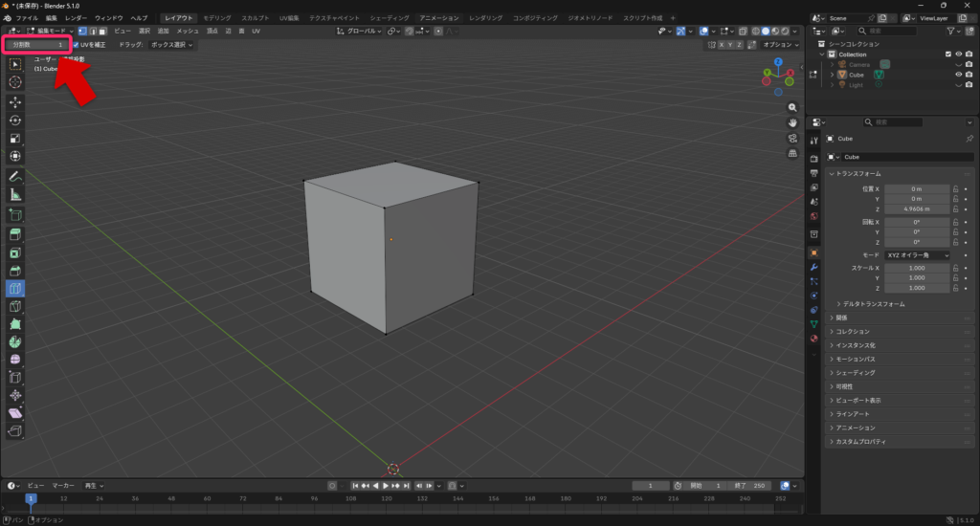Image resolution: width=980 pixels, height=526 pixels.
Task: Toggle camera view icon in viewport
Action: pos(793,138)
